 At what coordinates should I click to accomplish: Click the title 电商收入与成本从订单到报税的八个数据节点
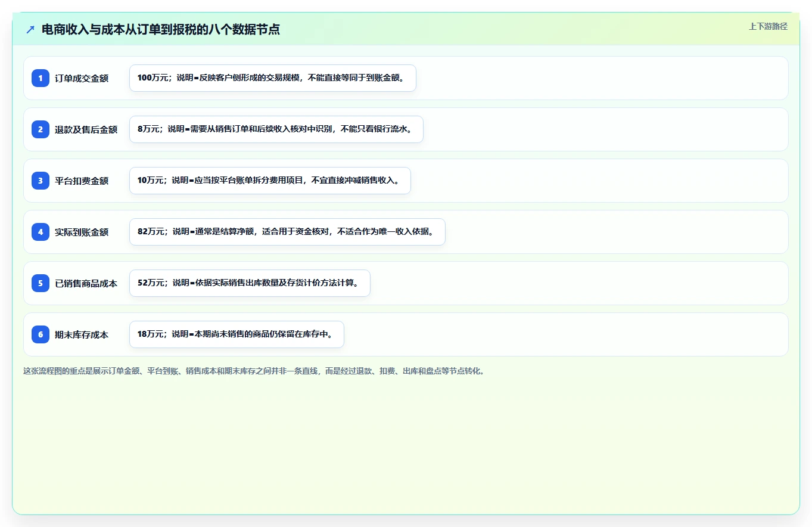pyautogui.click(x=161, y=29)
